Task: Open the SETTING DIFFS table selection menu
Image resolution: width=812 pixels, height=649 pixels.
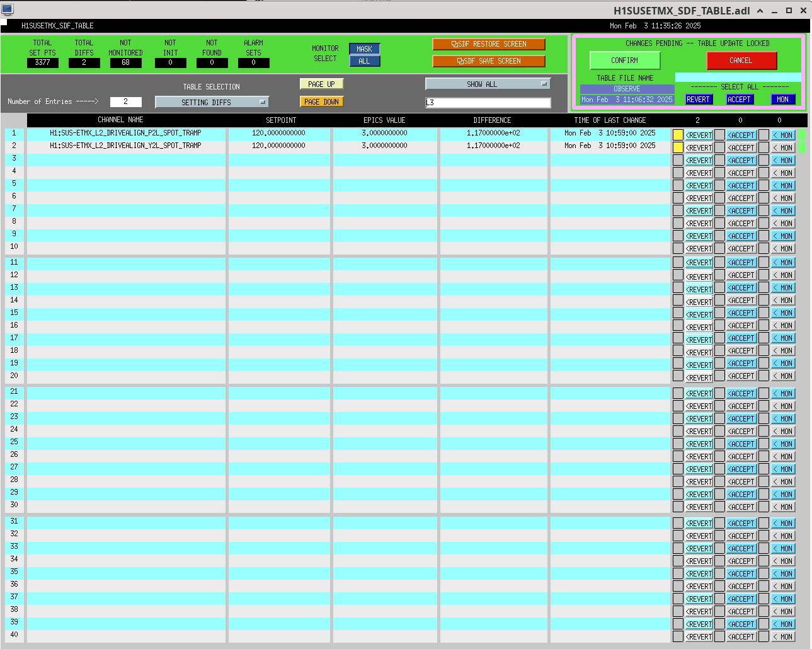Action: coord(212,102)
